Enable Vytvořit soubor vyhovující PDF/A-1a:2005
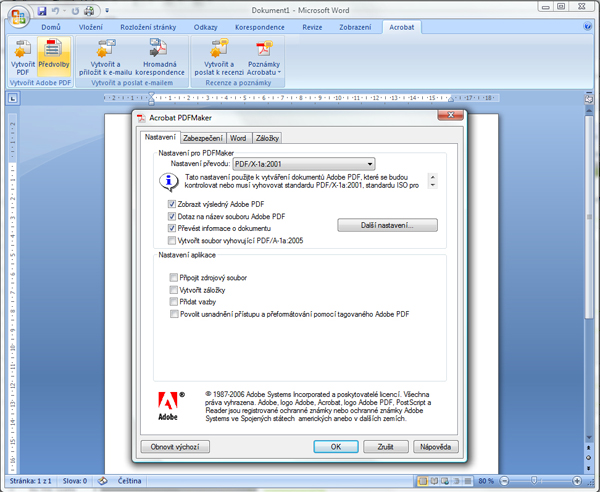The height and width of the screenshot is (492, 600). pos(172,241)
